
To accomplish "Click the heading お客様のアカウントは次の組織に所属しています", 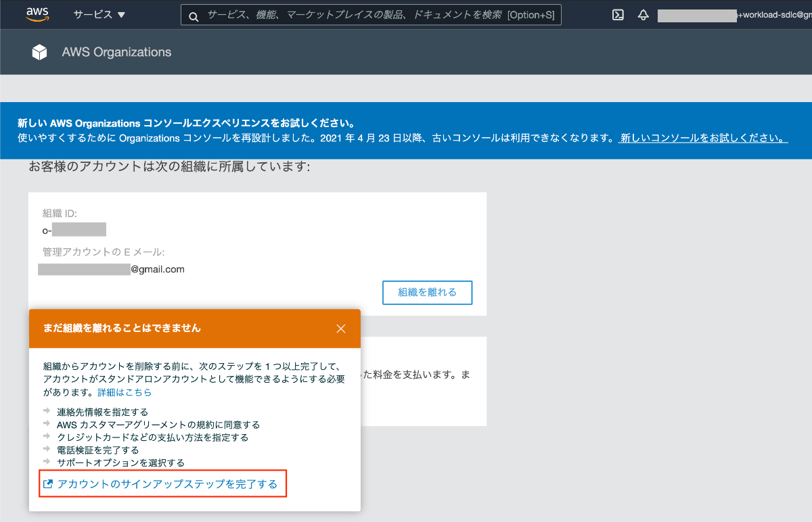I will click(x=169, y=166).
